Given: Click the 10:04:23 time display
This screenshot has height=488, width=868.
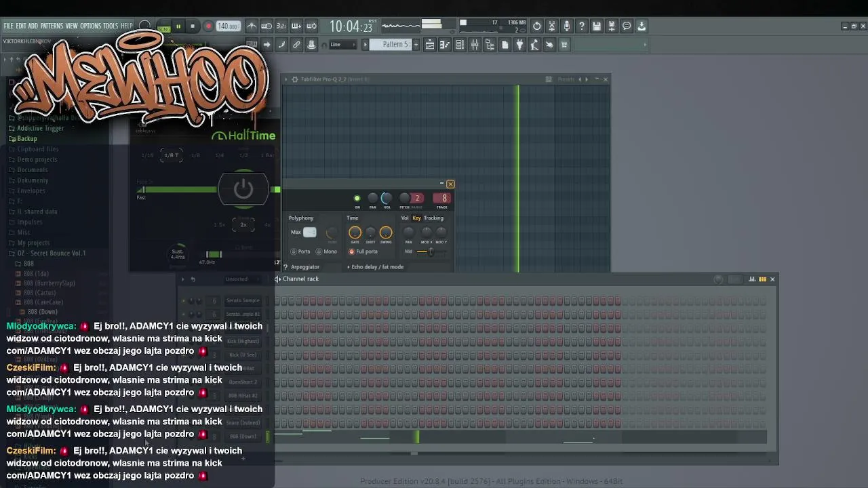Looking at the screenshot, I should coord(351,26).
